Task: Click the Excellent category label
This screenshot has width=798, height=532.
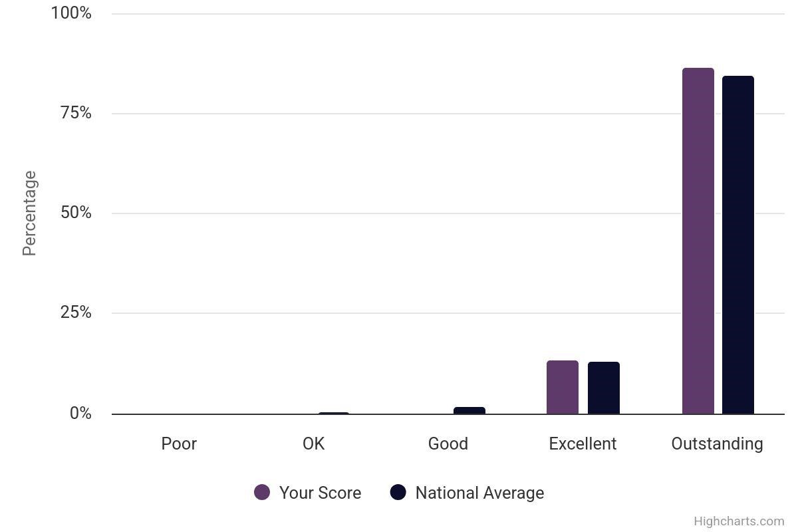Action: [583, 444]
